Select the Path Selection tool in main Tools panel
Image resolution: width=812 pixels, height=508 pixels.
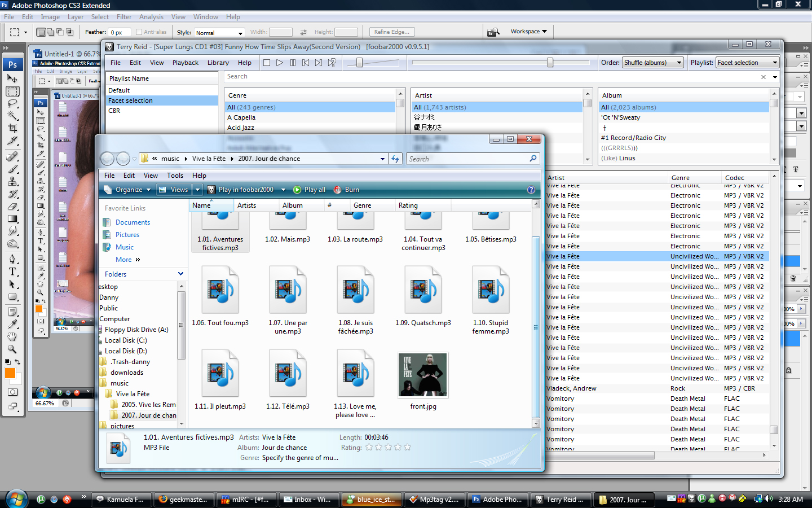click(12, 284)
